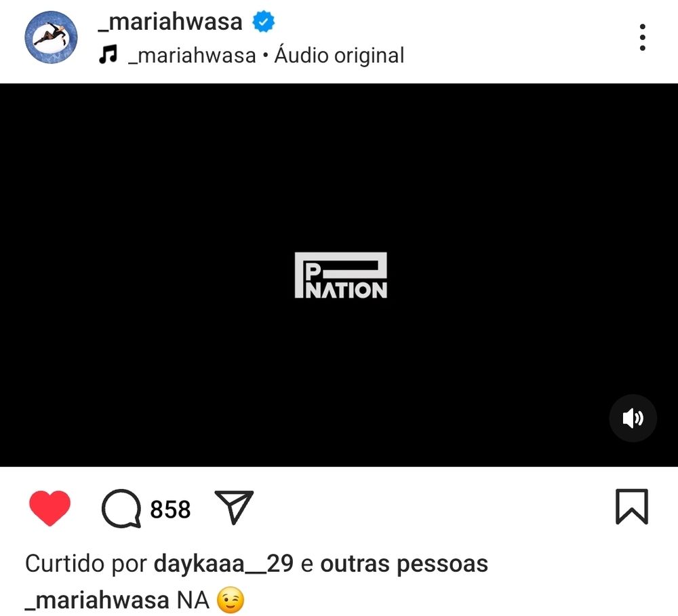The image size is (678, 616).
Task: Tap the music note audio icon
Action: 108,55
